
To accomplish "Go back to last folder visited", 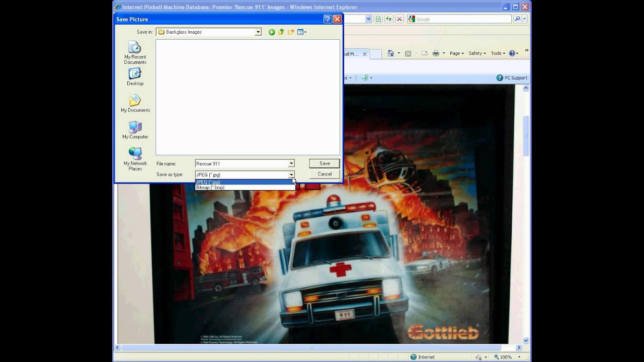I will pos(272,32).
